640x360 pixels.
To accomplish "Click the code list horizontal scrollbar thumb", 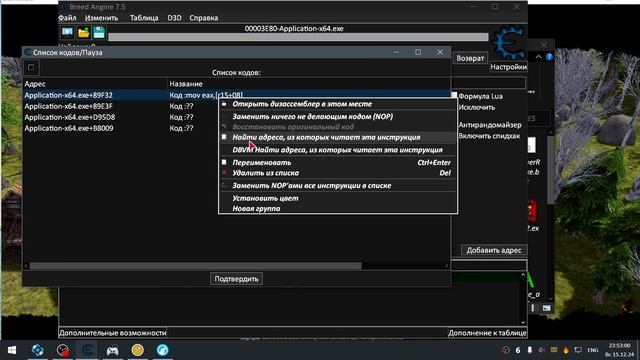I will point(196,266).
